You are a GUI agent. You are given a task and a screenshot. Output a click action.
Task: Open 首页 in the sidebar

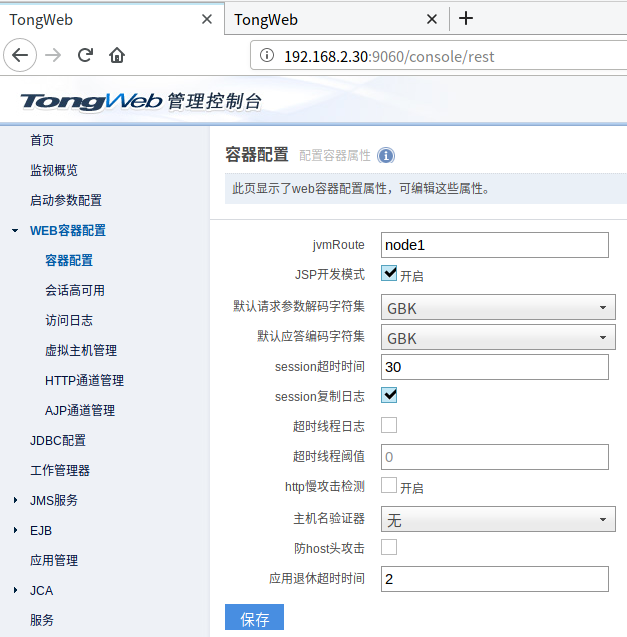pyautogui.click(x=42, y=140)
